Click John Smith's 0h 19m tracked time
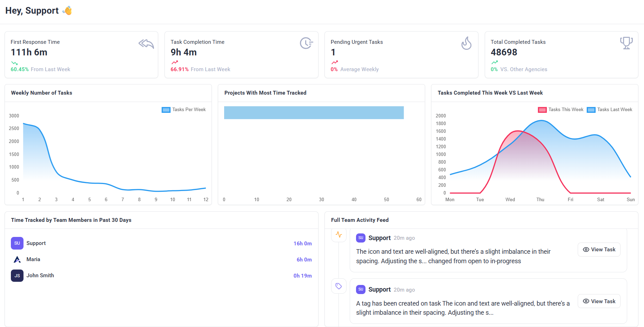The width and height of the screenshot is (644, 327). click(302, 276)
